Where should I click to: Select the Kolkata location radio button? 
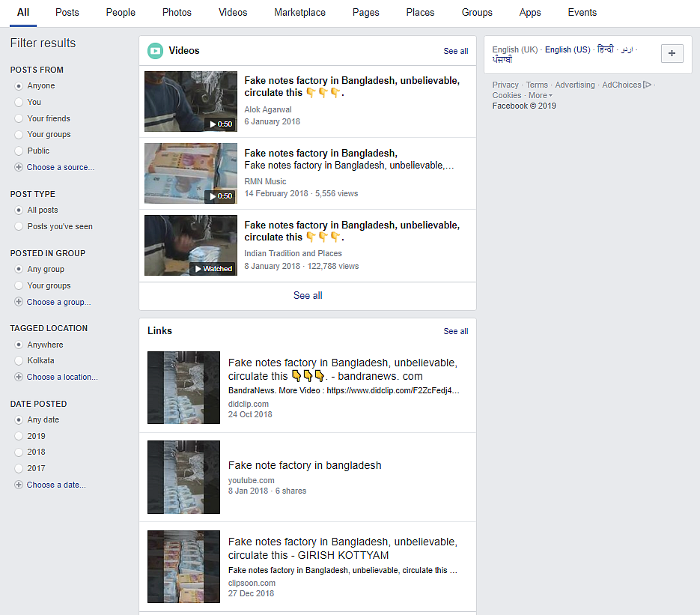point(19,360)
